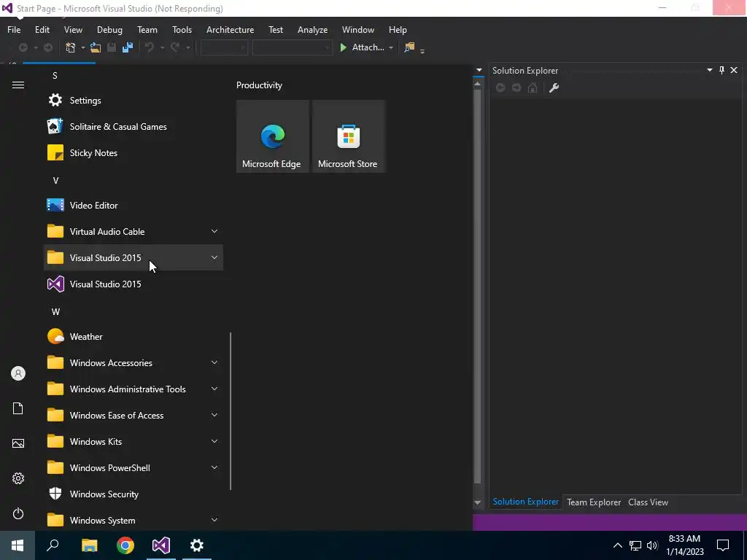Image resolution: width=747 pixels, height=560 pixels.
Task: Open Windows Security
Action: point(133,494)
